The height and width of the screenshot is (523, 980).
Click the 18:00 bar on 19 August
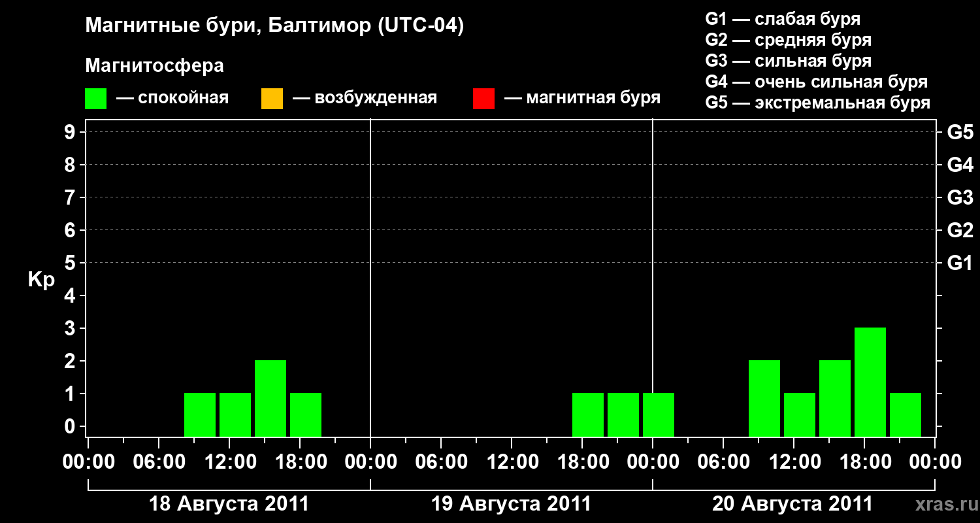[x=588, y=414]
